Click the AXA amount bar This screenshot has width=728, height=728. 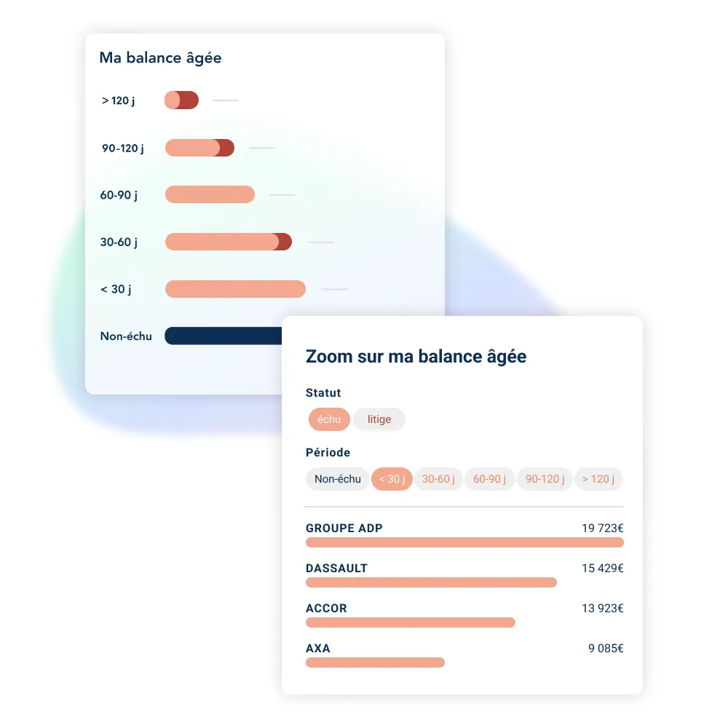(x=375, y=662)
